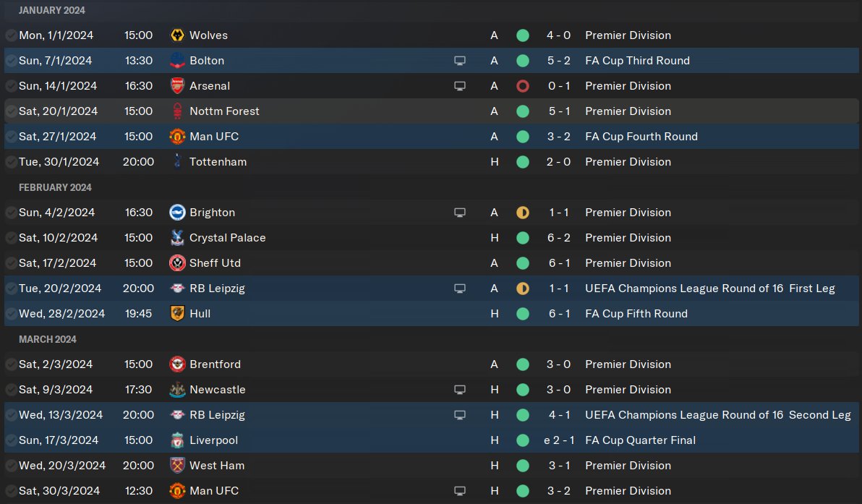
Task: Click the red loss indicator for Arsenal match
Action: pyautogui.click(x=523, y=86)
